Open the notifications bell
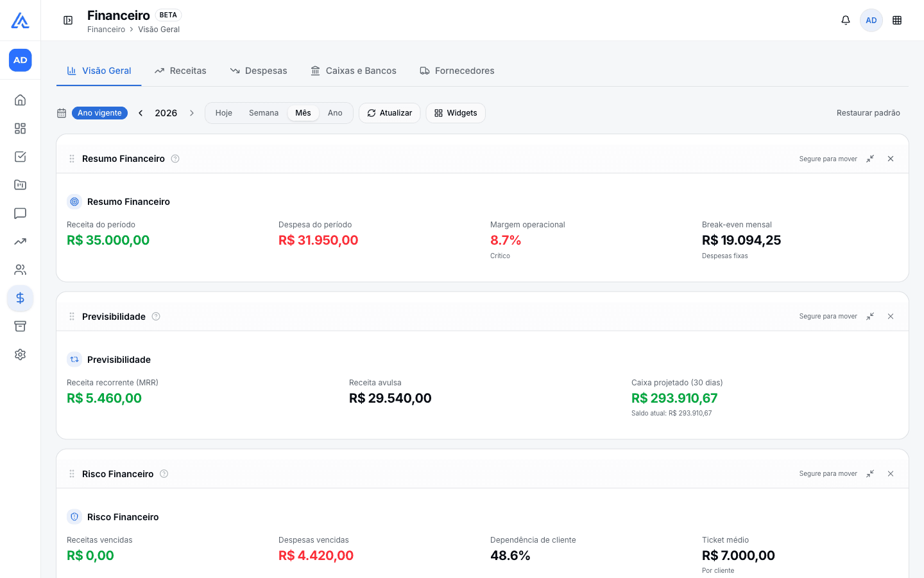The width and height of the screenshot is (924, 578). tap(846, 21)
